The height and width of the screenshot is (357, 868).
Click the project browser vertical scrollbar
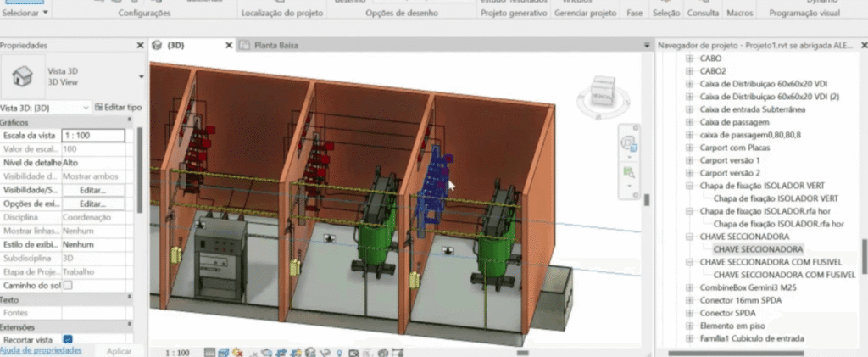point(862,254)
